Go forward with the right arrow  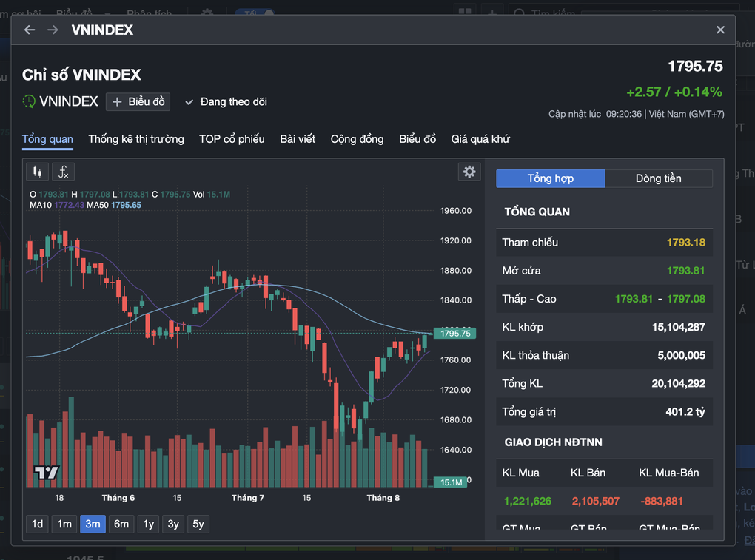click(53, 30)
